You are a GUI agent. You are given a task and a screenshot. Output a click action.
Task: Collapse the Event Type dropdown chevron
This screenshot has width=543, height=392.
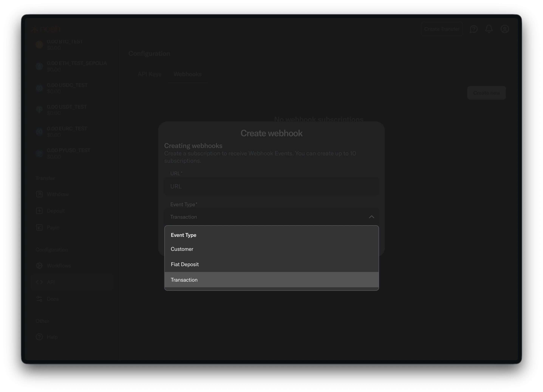point(371,217)
